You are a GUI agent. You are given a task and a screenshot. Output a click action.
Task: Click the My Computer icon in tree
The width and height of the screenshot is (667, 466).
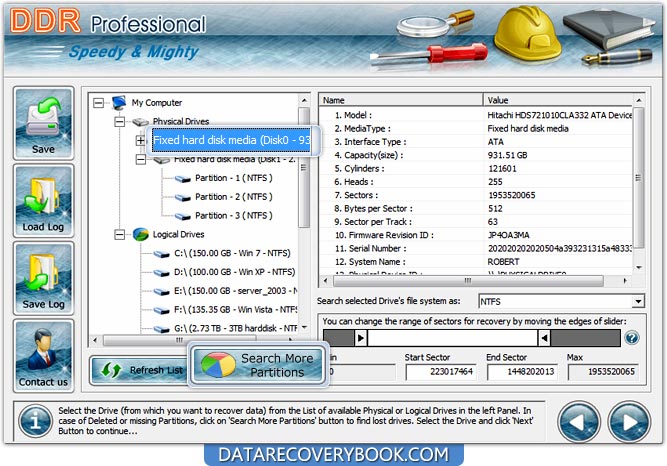tap(120, 103)
